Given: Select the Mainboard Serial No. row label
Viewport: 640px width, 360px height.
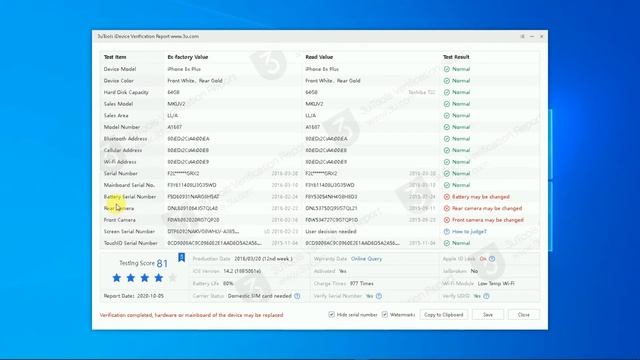Looking at the screenshot, I should pyautogui.click(x=129, y=185).
